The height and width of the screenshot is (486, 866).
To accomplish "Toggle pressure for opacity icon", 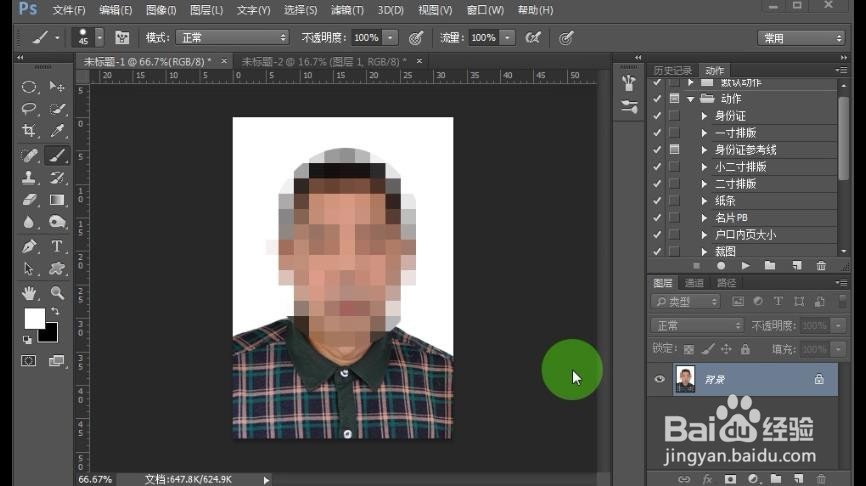I will [x=416, y=38].
